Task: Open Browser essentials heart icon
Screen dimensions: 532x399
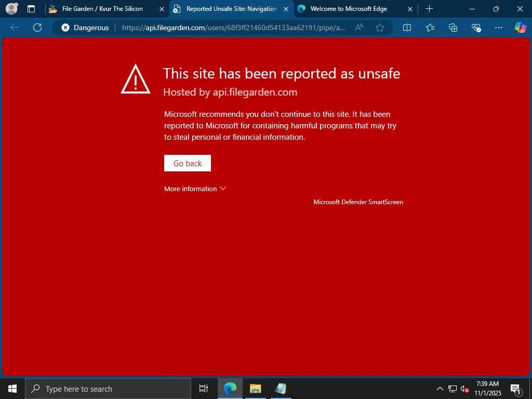Action: [x=476, y=28]
